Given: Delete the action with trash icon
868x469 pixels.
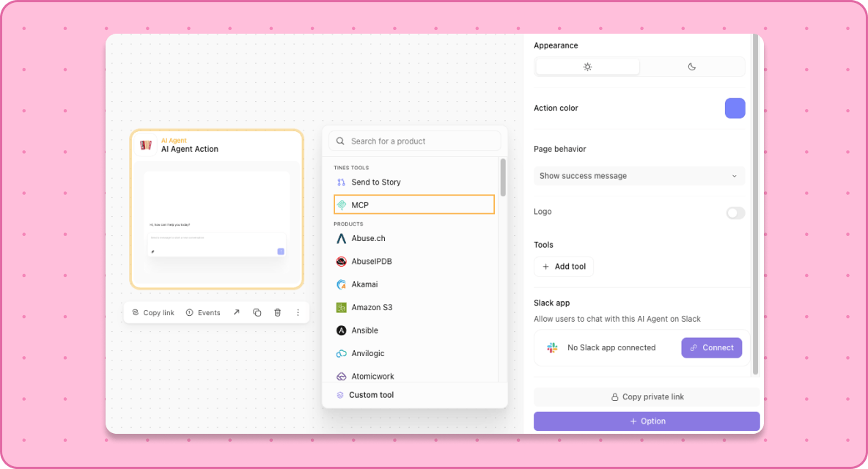Looking at the screenshot, I should [x=277, y=312].
